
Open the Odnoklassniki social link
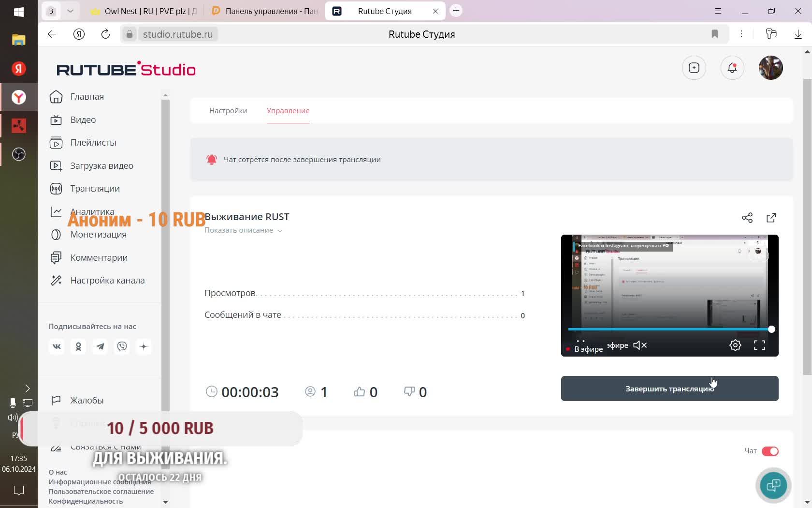point(78,346)
